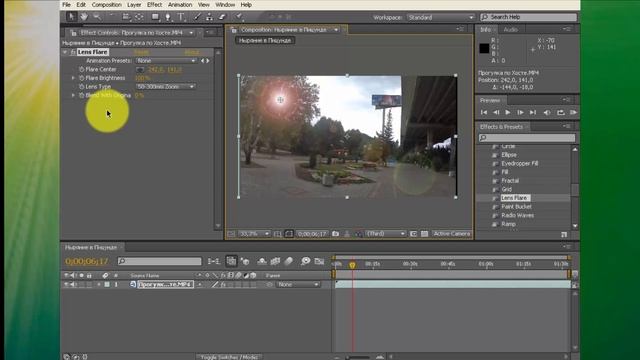Click the Flare Center crosshair picker button
Viewport: 640px width, 360px height.
[140, 69]
